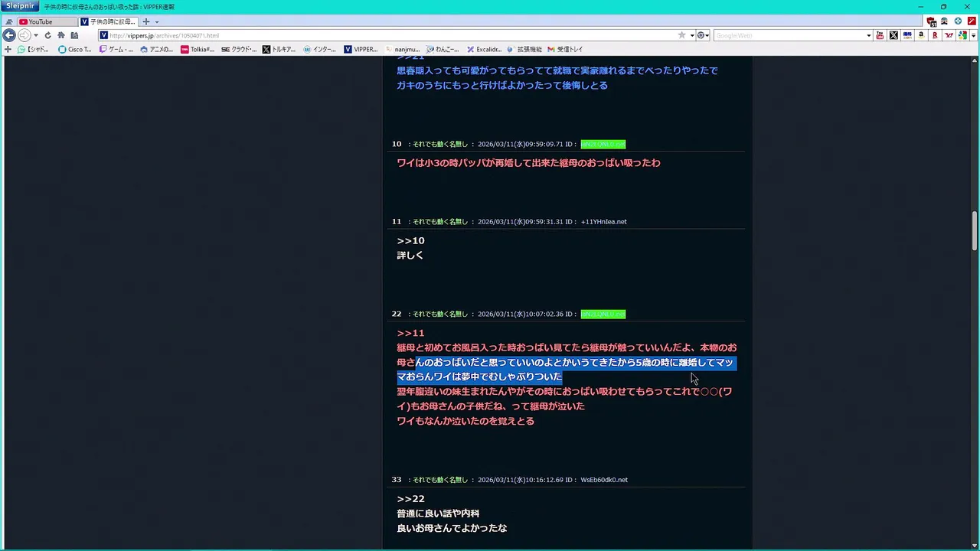Select the Yahoo search engine icon
The width and height of the screenshot is (980, 551).
(x=949, y=35)
